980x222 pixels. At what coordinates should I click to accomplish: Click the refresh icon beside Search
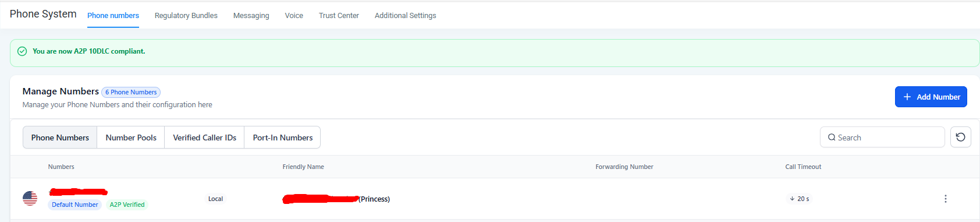click(960, 137)
